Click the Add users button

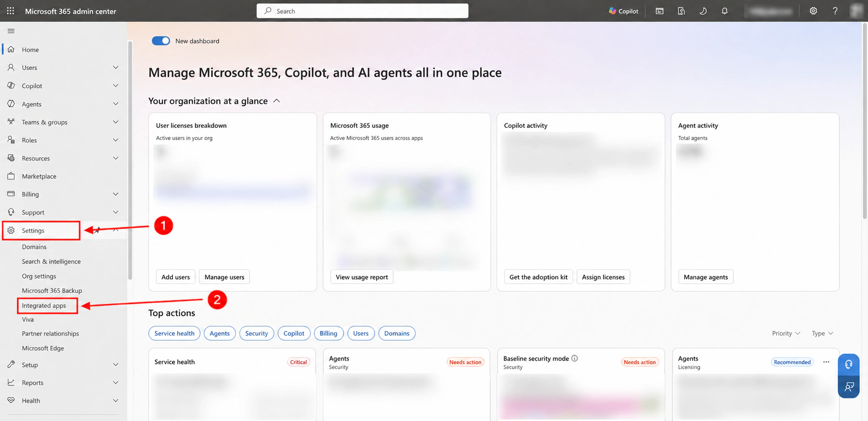[x=176, y=277]
